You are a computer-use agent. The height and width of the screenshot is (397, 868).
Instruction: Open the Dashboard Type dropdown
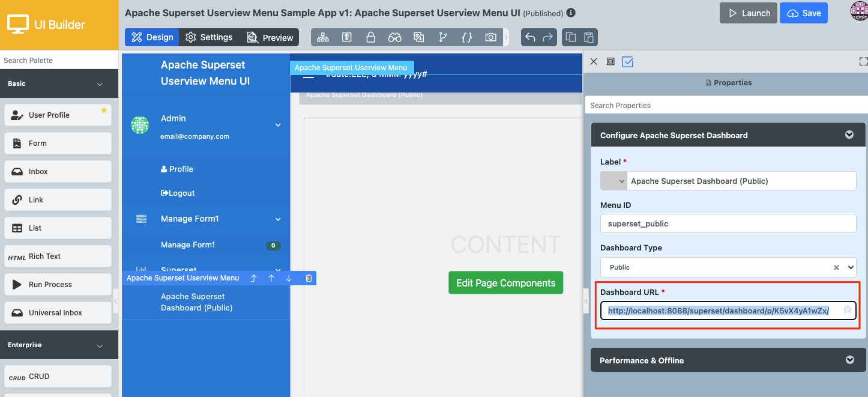click(x=850, y=267)
